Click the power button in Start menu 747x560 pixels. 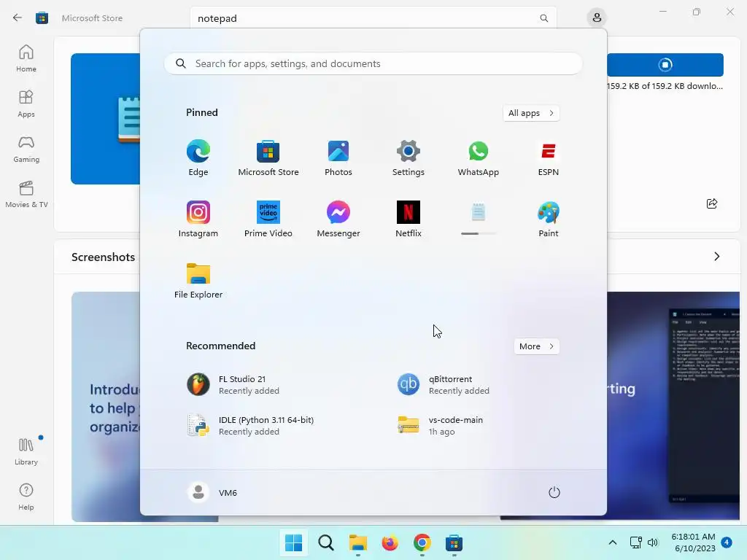[554, 492]
